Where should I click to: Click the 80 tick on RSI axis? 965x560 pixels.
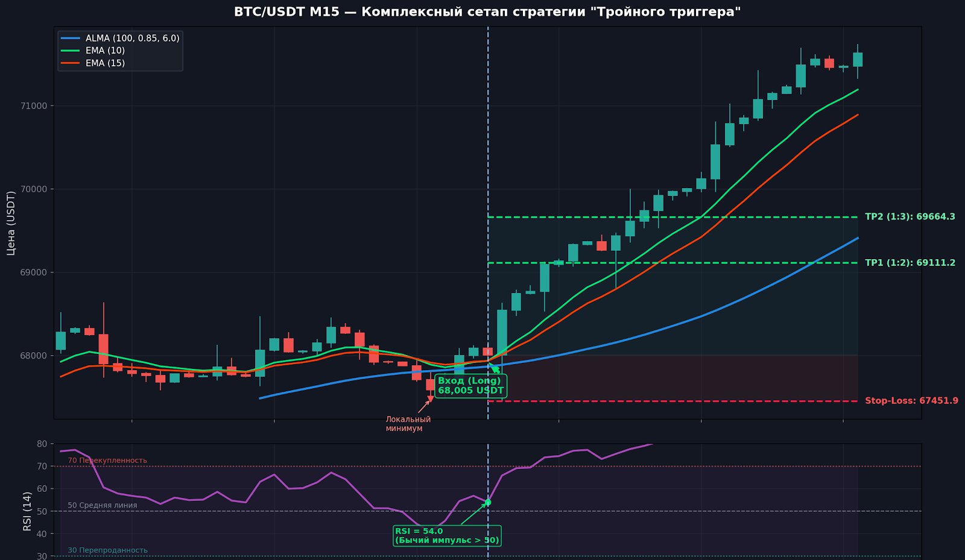[42, 444]
